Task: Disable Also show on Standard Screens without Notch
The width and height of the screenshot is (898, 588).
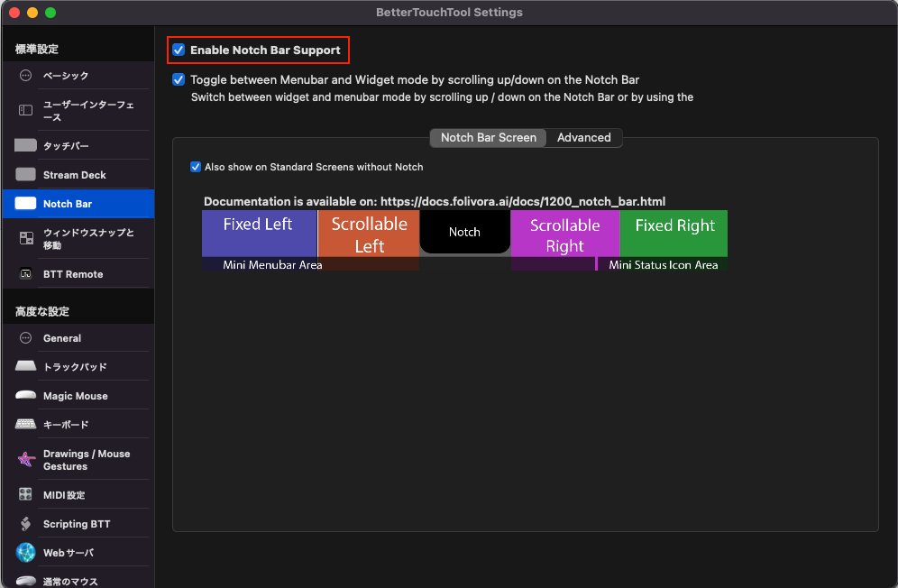Action: [196, 167]
